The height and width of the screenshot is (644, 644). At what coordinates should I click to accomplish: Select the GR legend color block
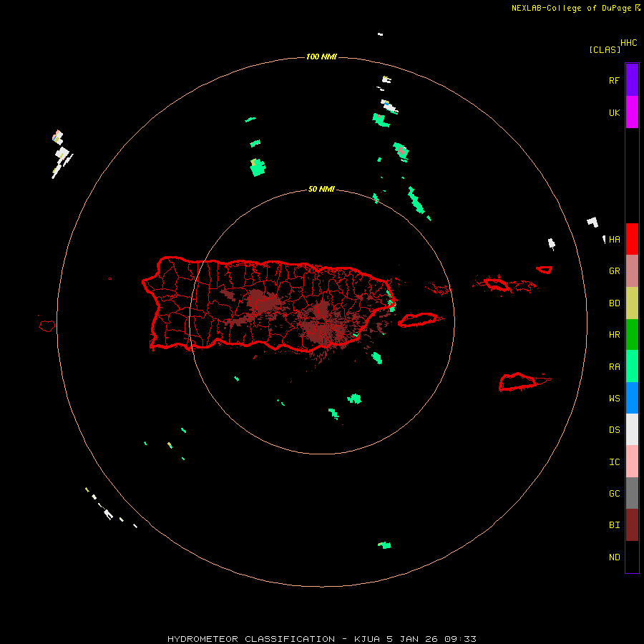[632, 270]
